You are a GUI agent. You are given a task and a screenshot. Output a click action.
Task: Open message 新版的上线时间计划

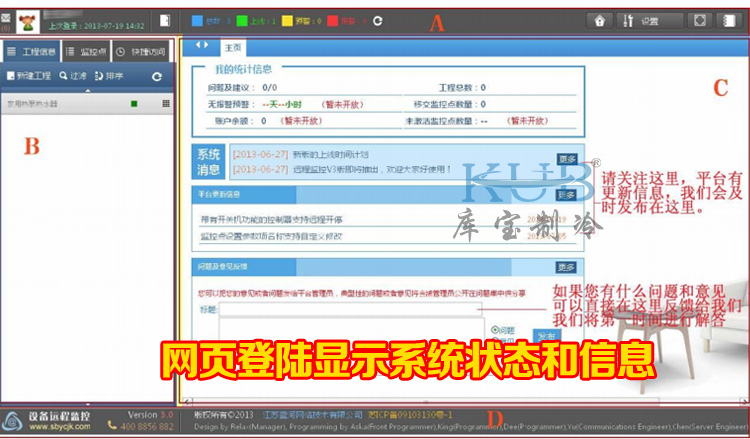coord(331,155)
